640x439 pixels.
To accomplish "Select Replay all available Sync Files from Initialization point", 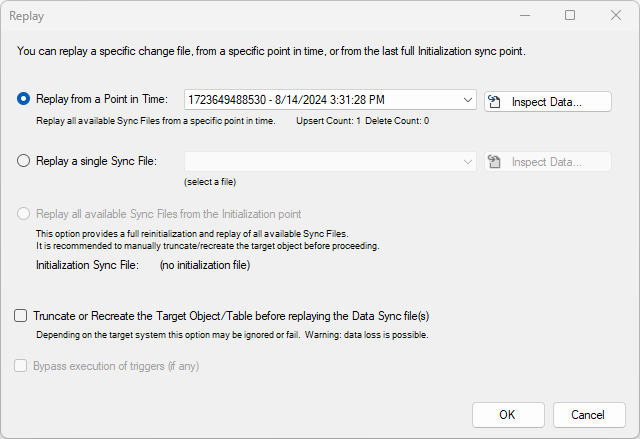I will (x=23, y=214).
